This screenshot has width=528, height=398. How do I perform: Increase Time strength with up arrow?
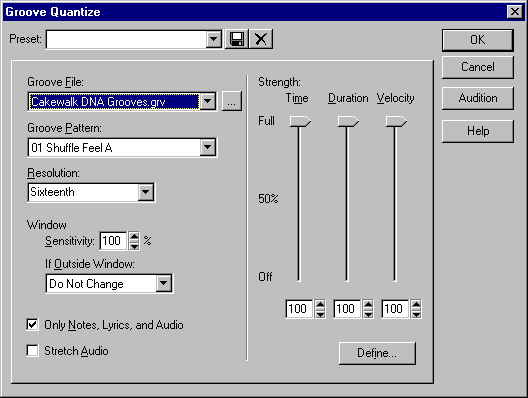point(320,304)
